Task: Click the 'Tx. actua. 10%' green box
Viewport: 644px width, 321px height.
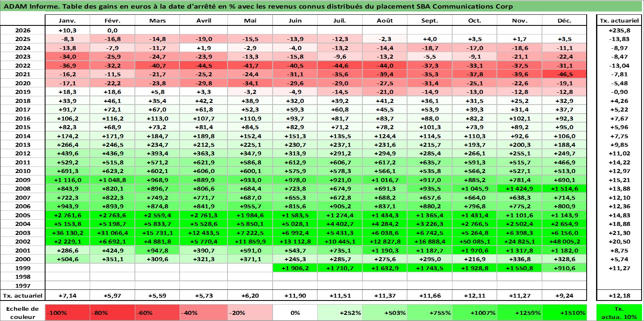Action: point(619,312)
